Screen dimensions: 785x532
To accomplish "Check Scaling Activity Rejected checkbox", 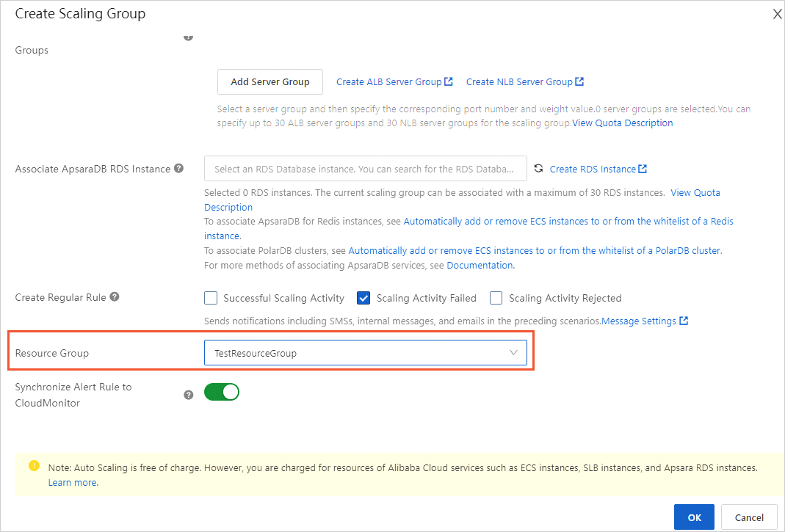I will (x=496, y=298).
